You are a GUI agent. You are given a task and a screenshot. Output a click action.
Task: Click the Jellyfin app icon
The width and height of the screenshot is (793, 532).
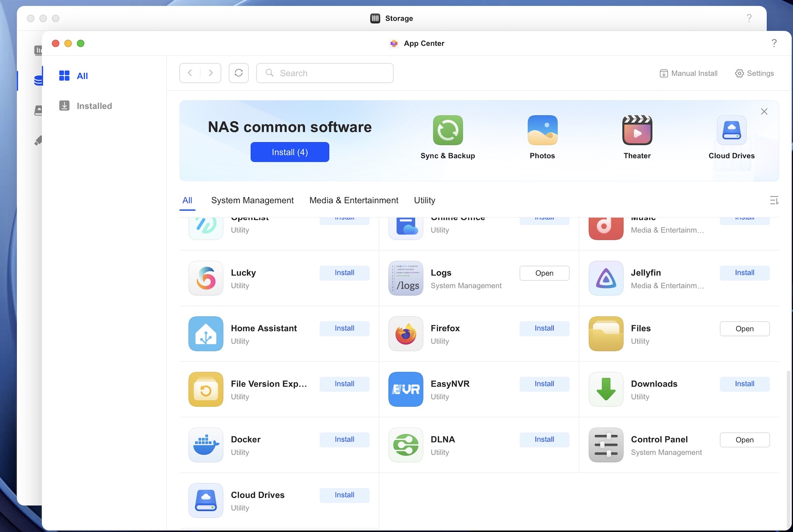(x=605, y=278)
